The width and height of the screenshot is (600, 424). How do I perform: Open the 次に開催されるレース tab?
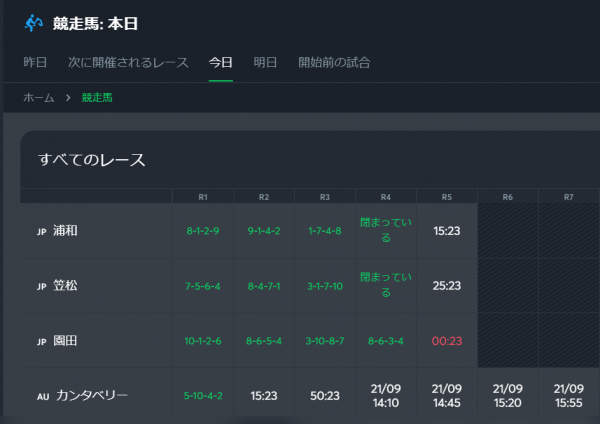tap(128, 62)
